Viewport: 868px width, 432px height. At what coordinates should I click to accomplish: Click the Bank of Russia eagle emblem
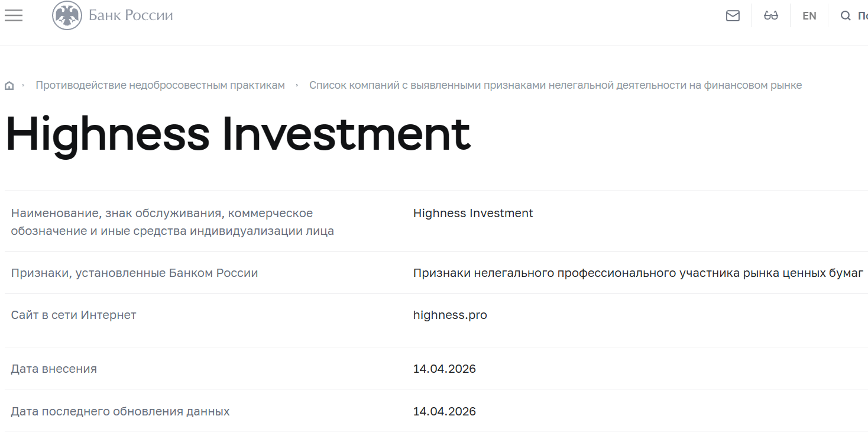(x=67, y=15)
